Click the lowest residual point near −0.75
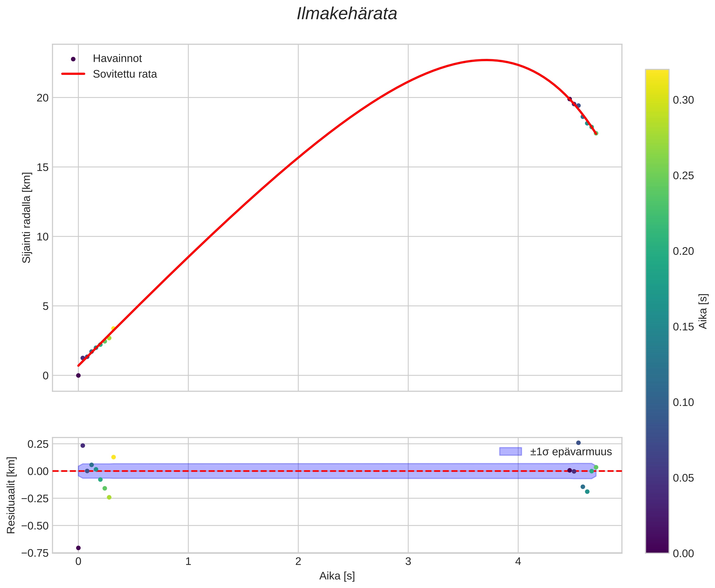 78,548
